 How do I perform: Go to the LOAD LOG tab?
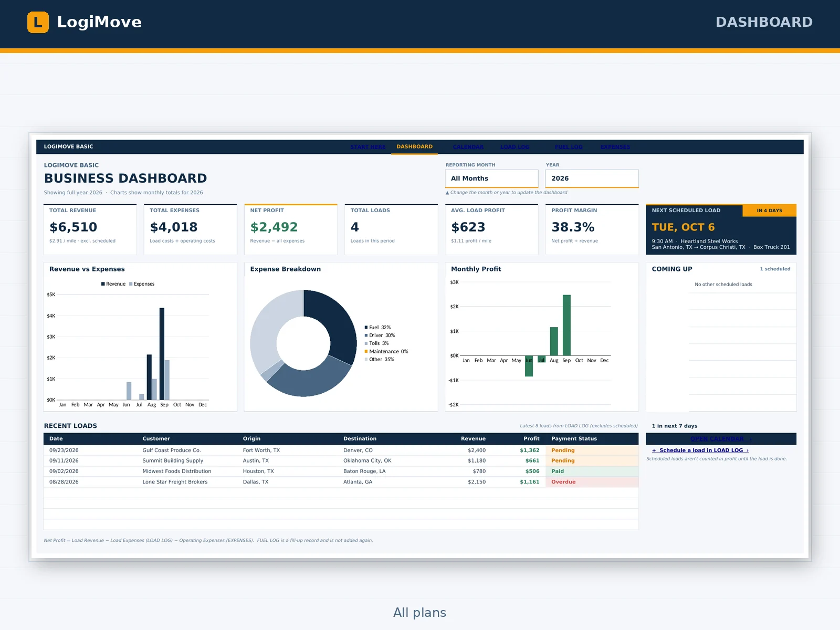514,147
